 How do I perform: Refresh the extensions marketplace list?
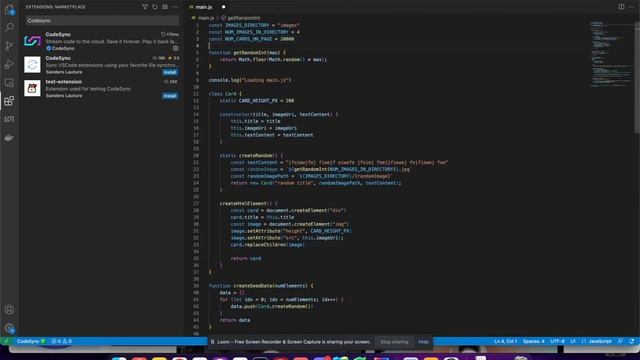click(x=155, y=7)
